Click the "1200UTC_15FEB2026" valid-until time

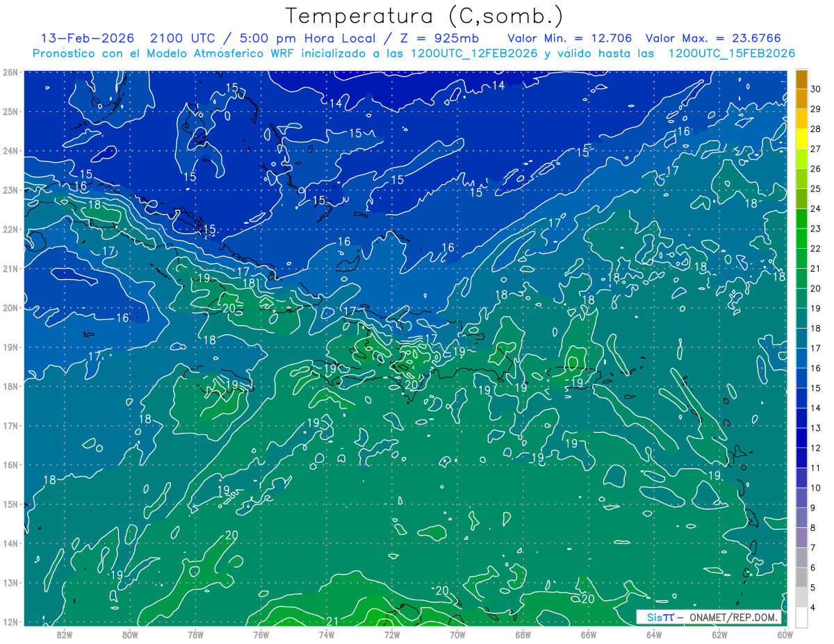click(731, 53)
